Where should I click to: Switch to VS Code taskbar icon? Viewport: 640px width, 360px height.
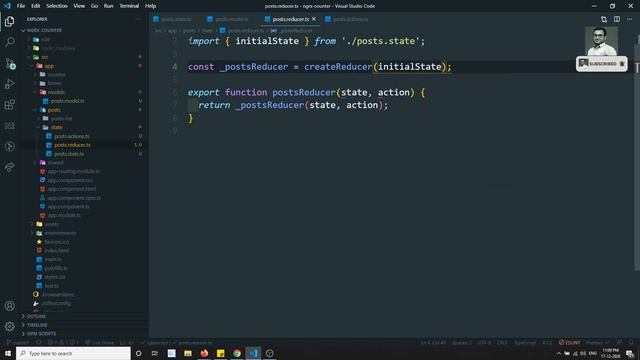point(253,353)
